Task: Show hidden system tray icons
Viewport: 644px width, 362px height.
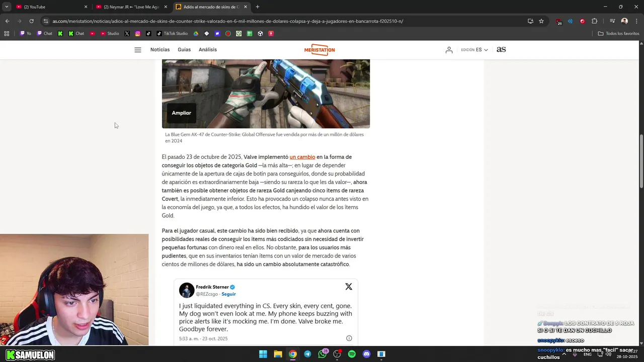Action: 564,354
